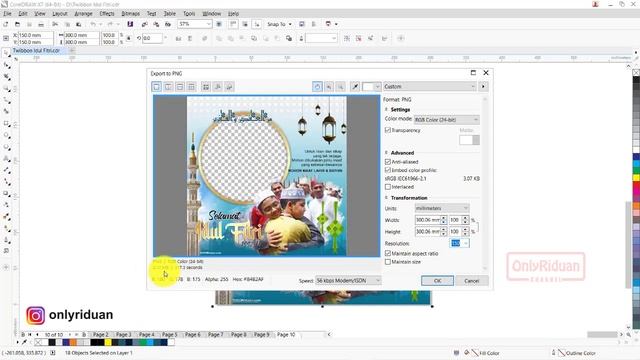
Task: Toggle Embed color profile checkbox
Action: tap(388, 170)
